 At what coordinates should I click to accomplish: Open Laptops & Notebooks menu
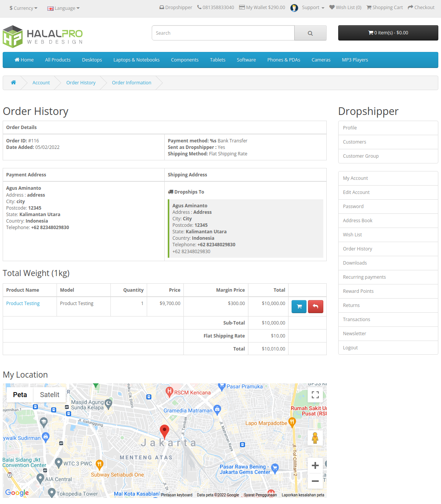136,60
